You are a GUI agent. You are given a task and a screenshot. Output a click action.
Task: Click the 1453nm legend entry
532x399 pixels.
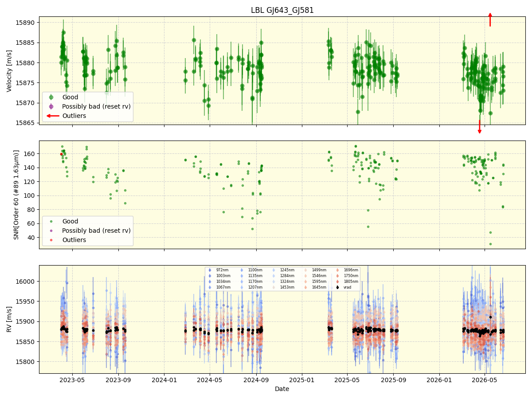tap(283, 287)
